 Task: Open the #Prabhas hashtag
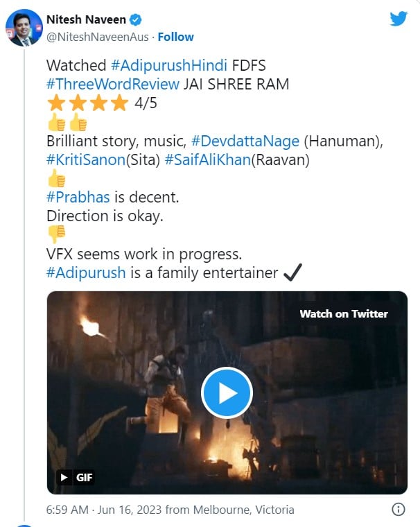tap(78, 197)
